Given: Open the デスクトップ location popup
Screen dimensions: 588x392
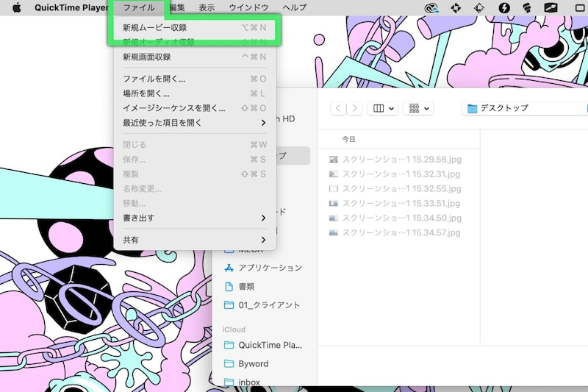Looking at the screenshot, I should point(524,108).
